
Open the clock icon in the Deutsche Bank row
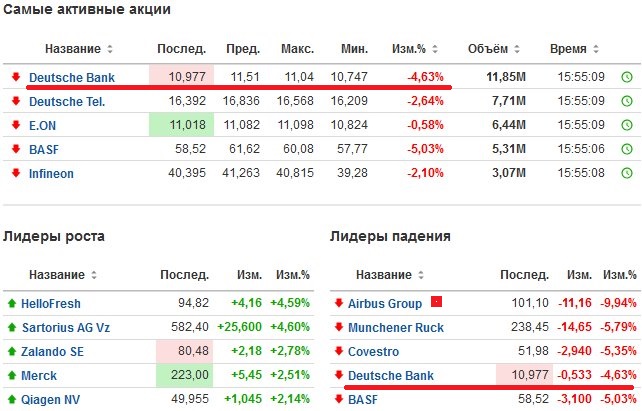click(627, 77)
